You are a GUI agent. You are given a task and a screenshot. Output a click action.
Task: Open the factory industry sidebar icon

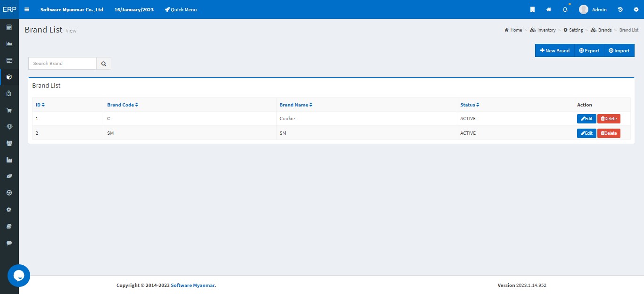point(9,160)
